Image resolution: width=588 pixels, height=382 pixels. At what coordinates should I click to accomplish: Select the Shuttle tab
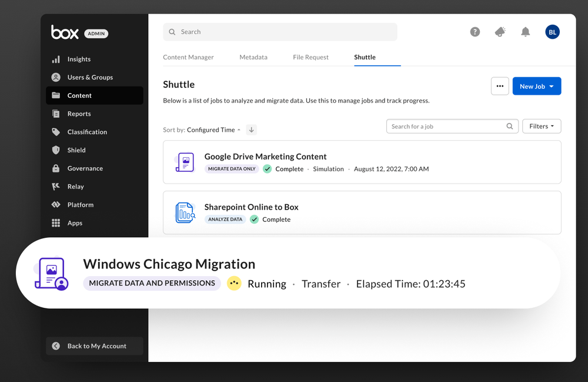pos(365,57)
